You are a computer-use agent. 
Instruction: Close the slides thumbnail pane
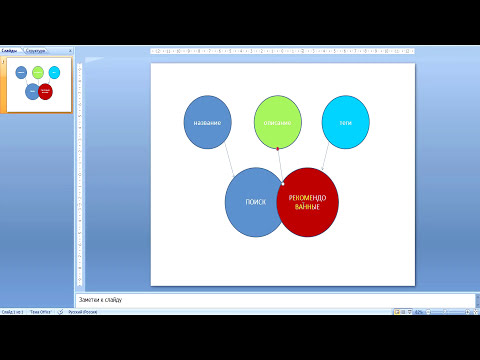[x=70, y=51]
